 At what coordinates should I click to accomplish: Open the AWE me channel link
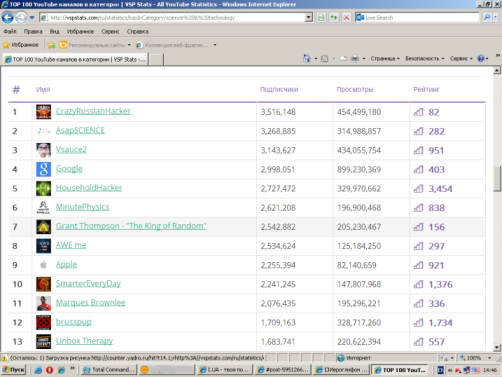71,245
